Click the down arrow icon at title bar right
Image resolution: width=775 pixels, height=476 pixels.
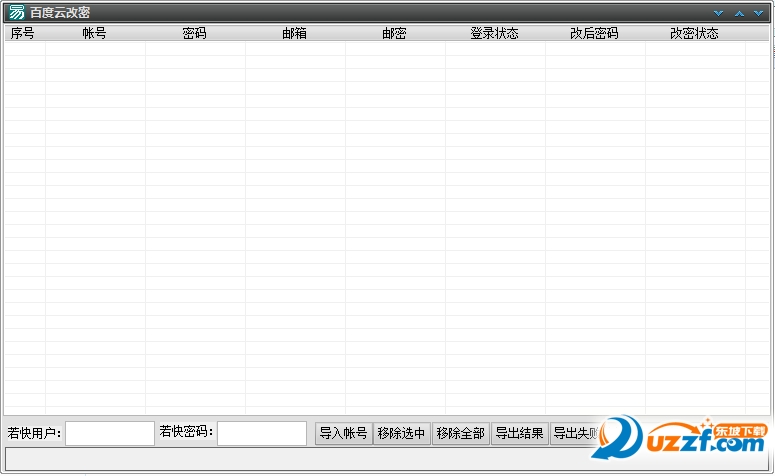pos(759,13)
